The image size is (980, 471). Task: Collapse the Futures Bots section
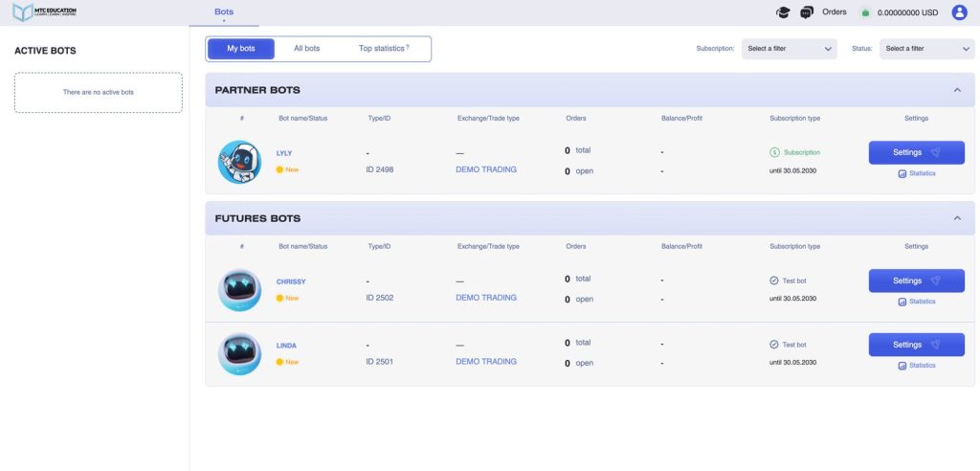[957, 218]
